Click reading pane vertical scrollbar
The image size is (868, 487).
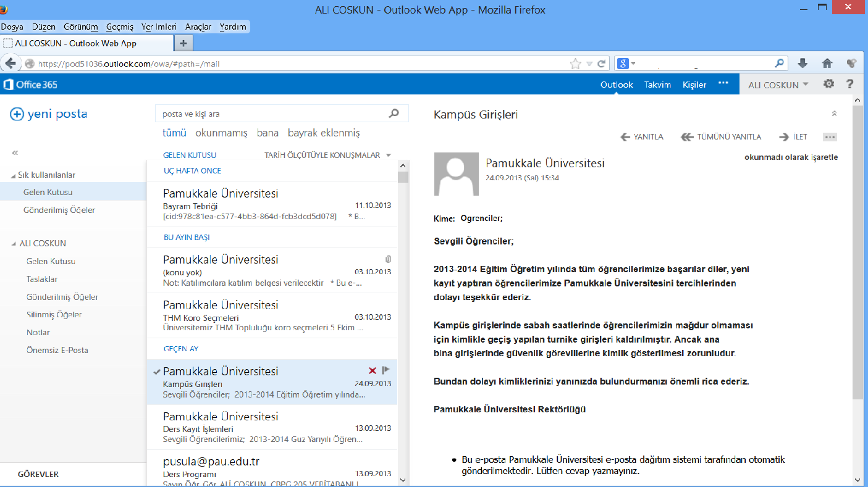click(857, 253)
